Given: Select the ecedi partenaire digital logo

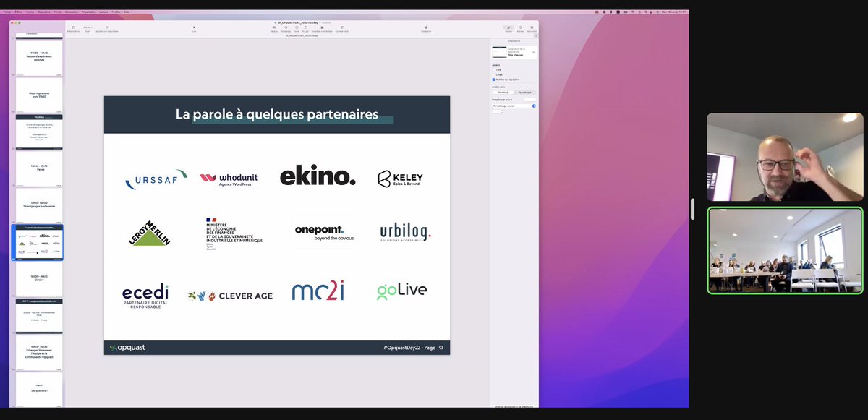Looking at the screenshot, I should 145,296.
